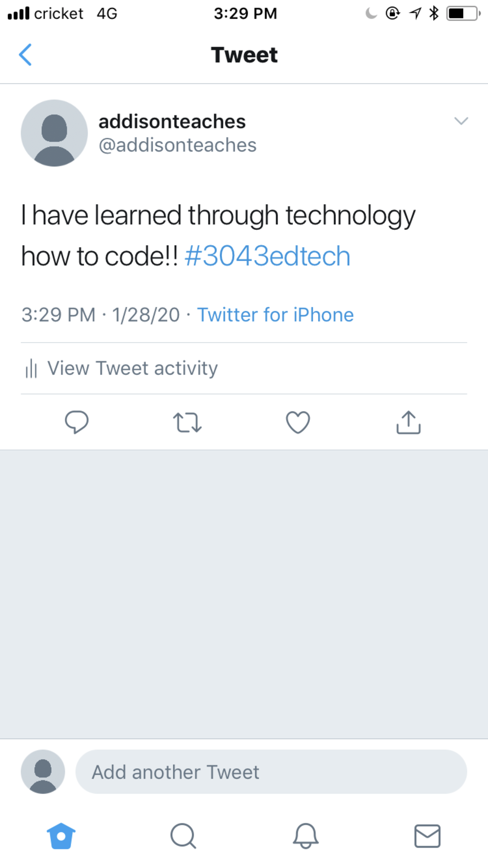View Tweet activity
The height and width of the screenshot is (868, 488).
click(x=132, y=368)
